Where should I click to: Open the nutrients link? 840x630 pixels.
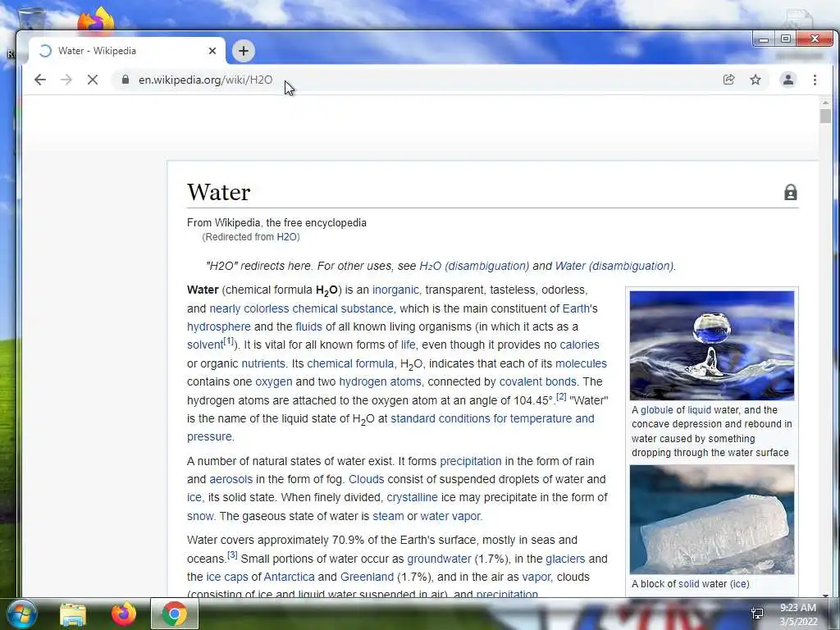click(x=263, y=363)
